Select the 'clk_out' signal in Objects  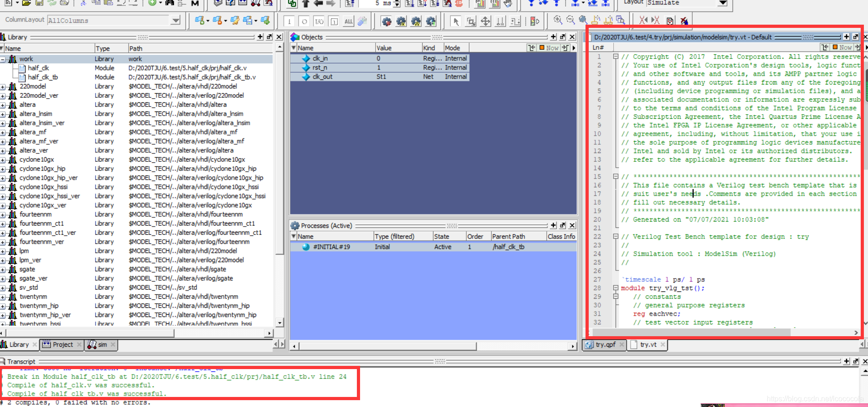click(379, 77)
